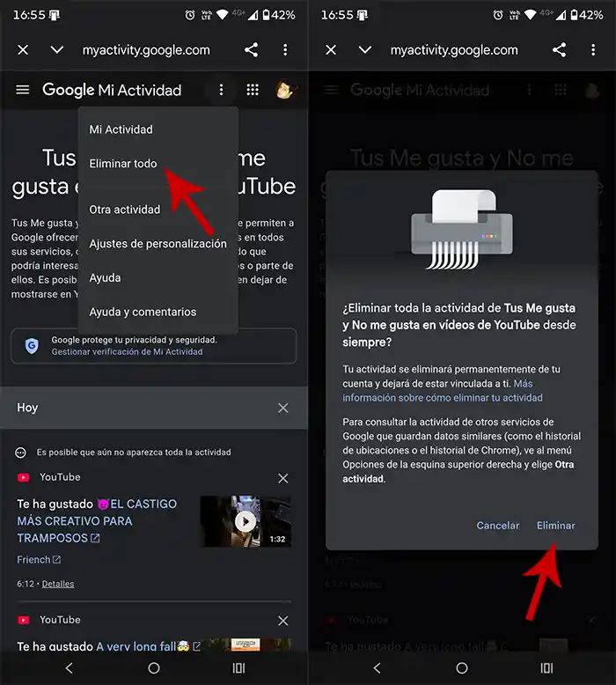
Task: Tap the share icon in right browser bar
Action: (x=559, y=50)
